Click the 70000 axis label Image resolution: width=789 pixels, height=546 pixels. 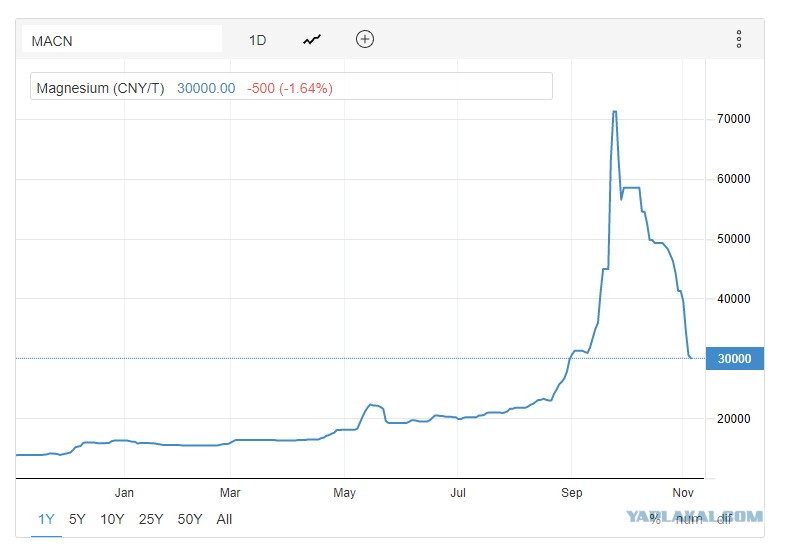tap(734, 119)
